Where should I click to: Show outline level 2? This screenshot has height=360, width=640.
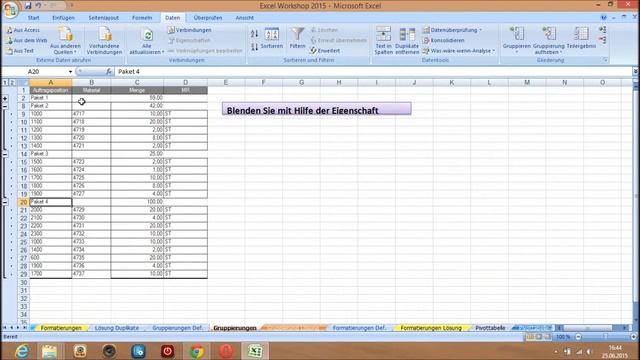12,82
